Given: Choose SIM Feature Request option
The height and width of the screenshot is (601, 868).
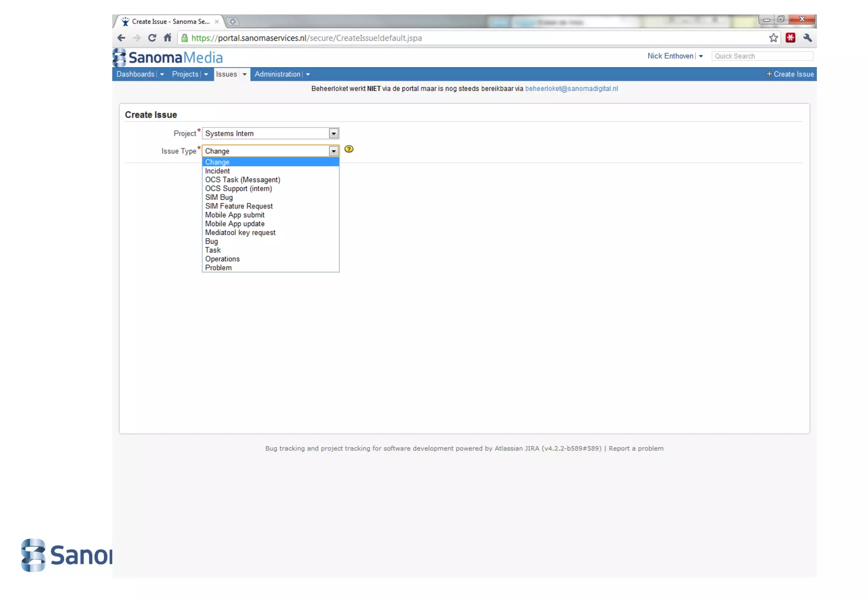Looking at the screenshot, I should click(239, 206).
